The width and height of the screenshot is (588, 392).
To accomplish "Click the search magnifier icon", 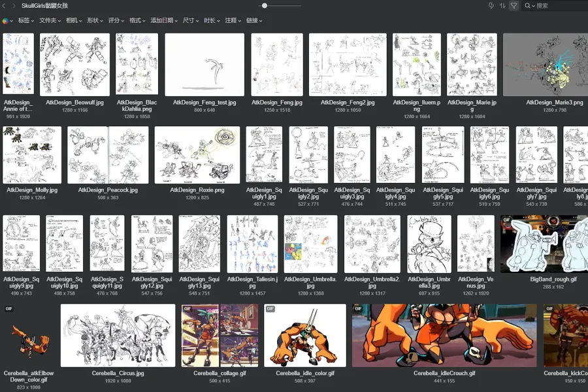I will point(528,6).
